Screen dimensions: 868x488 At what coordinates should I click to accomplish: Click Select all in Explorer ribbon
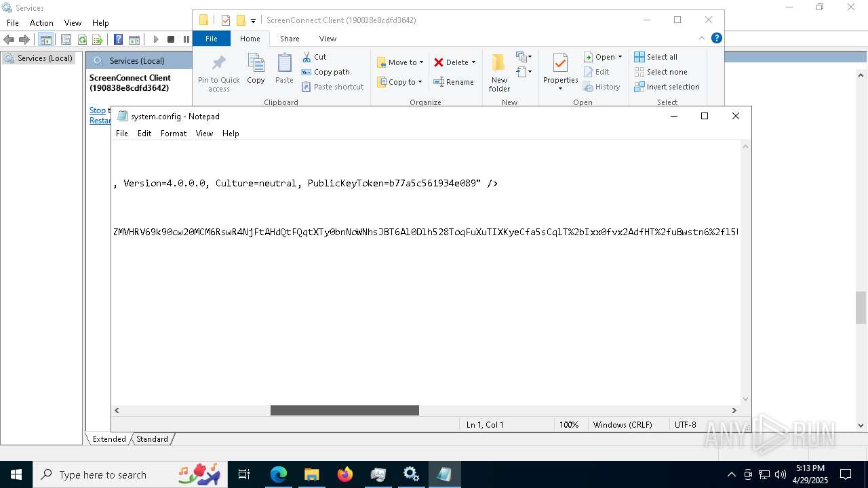(656, 57)
